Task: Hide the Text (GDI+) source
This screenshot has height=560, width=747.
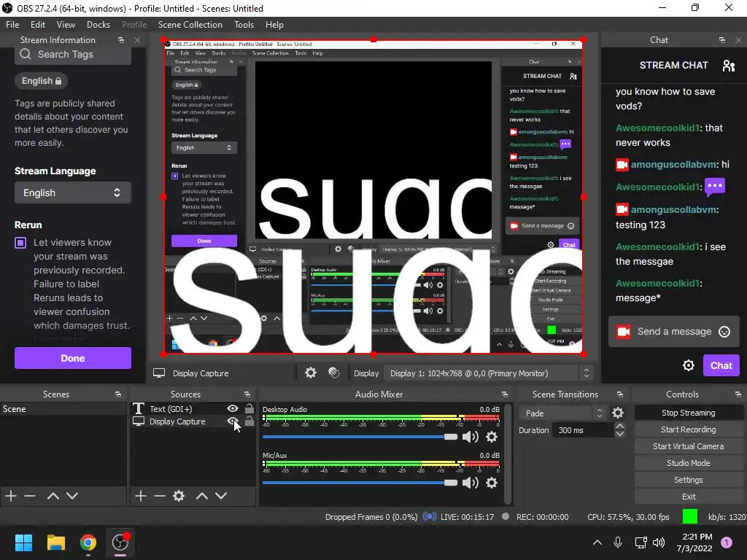Action: [233, 408]
